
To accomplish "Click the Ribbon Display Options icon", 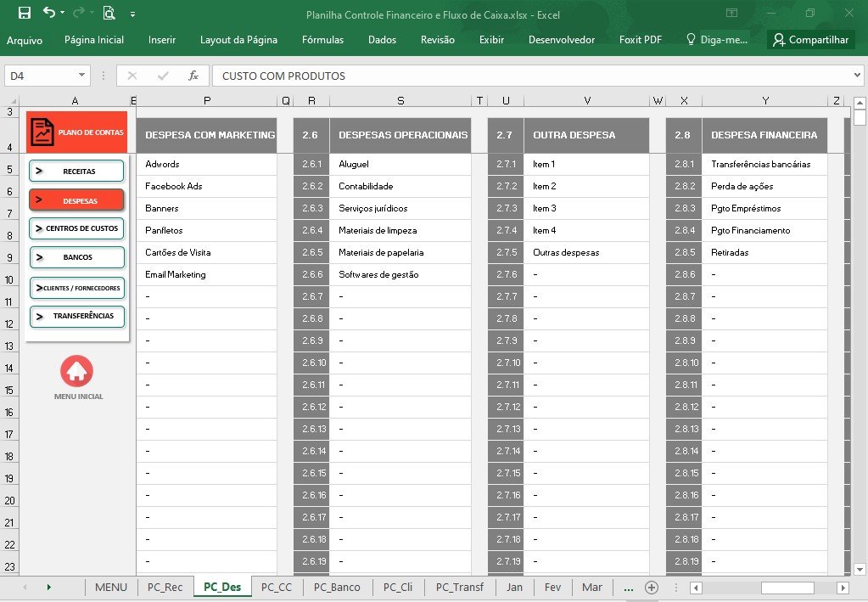I will (x=732, y=13).
